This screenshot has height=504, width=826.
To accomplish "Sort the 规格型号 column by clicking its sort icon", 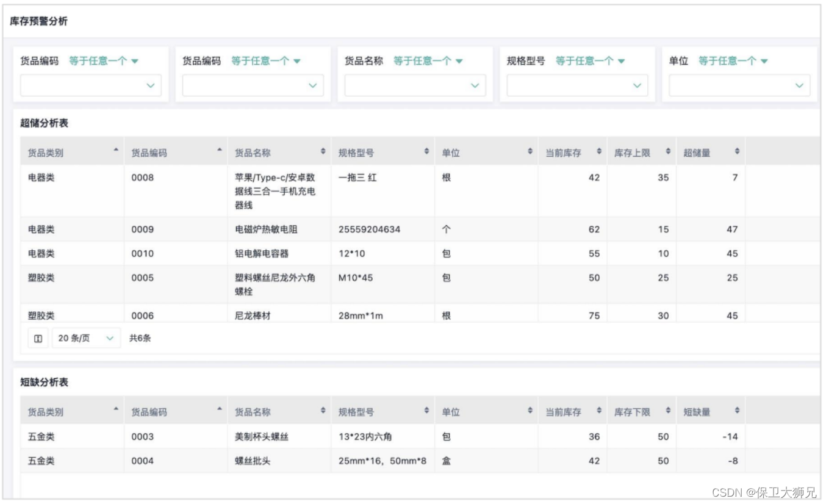I will [x=426, y=152].
